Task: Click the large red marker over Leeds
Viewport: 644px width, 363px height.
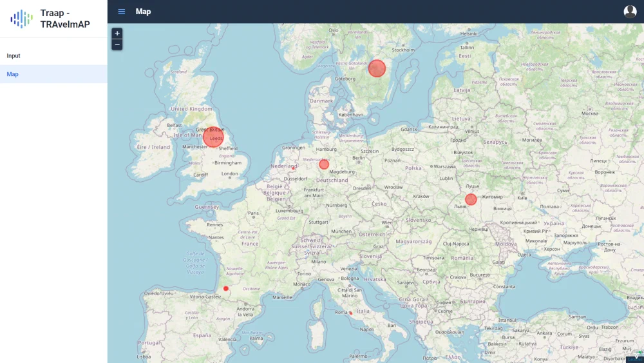Action: pyautogui.click(x=213, y=137)
